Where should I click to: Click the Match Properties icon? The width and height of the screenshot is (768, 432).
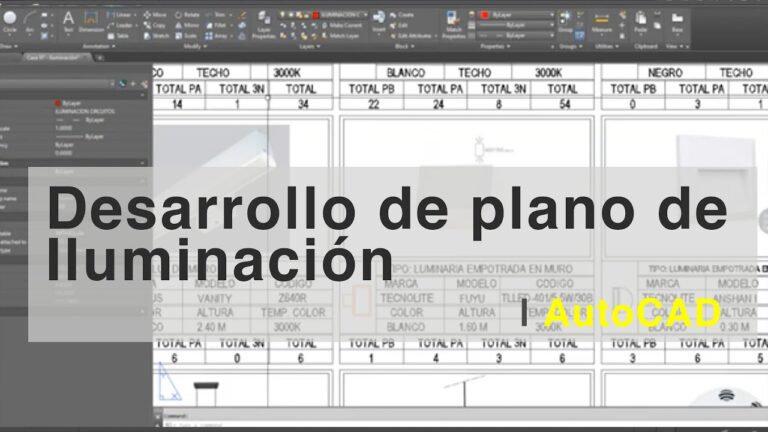pyautogui.click(x=453, y=22)
